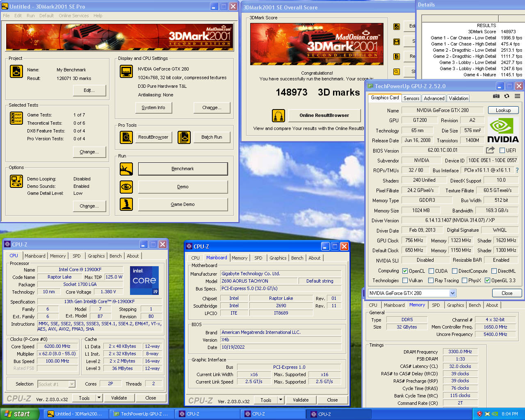Open the GPU-Z hamburger menu
This screenshot has height=420, width=525.
[518, 96]
